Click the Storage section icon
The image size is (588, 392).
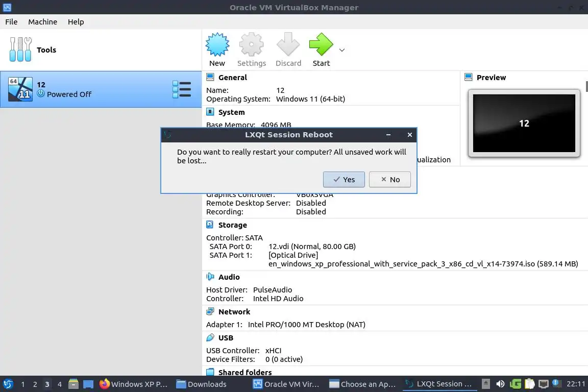[x=210, y=225]
